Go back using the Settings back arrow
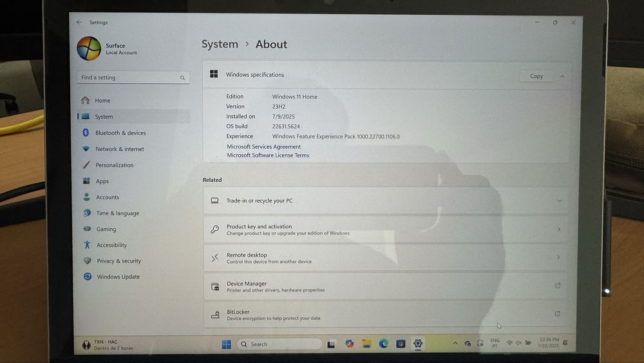This screenshot has height=363, width=644. tap(79, 22)
